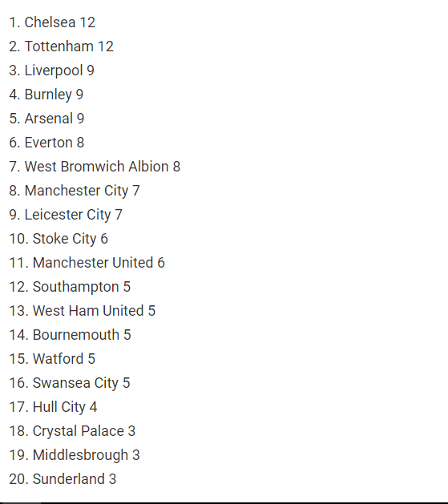
Task: Click West Bromwich Albion 8 text
Action: (x=95, y=167)
